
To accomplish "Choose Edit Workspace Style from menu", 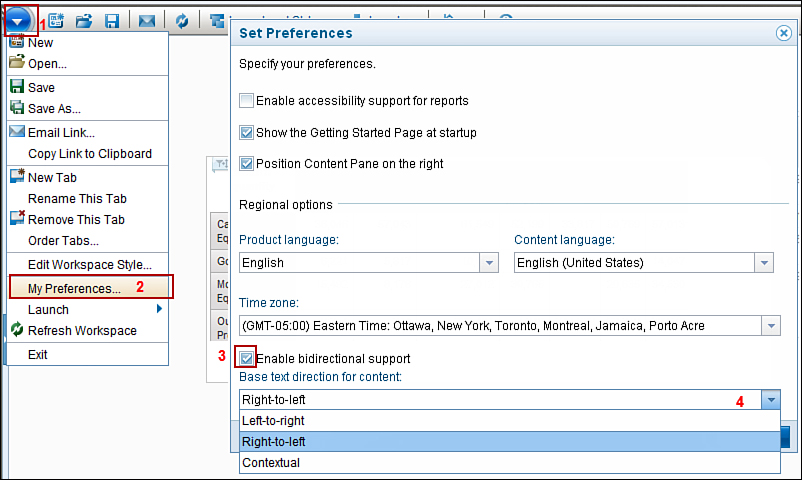I will point(89,265).
